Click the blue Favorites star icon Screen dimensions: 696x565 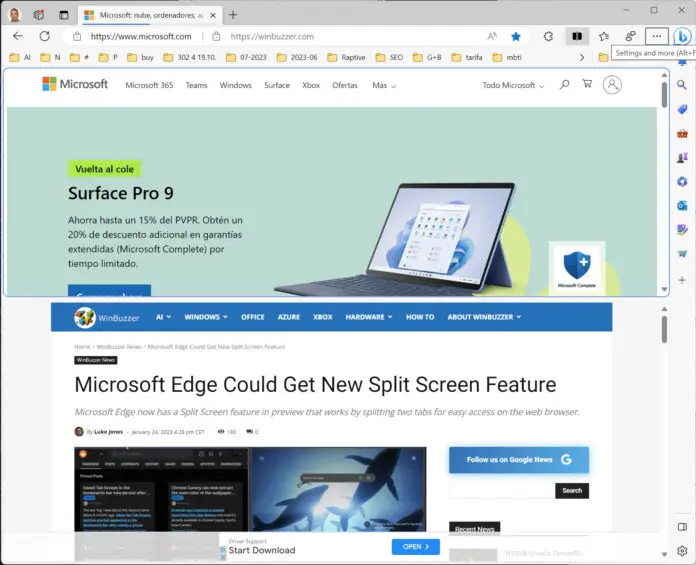click(x=516, y=36)
